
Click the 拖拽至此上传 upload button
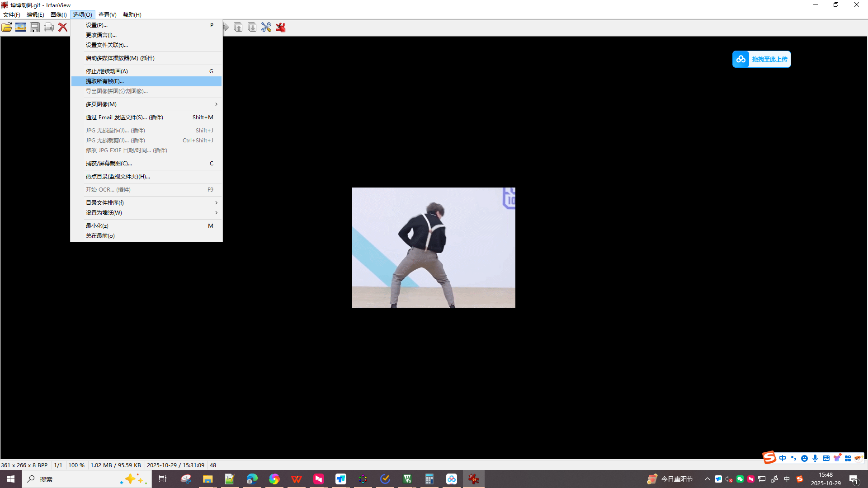[x=761, y=59]
